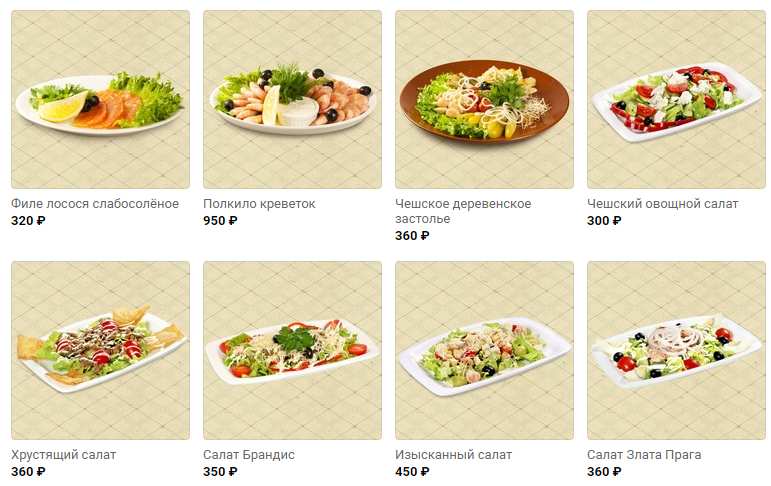
Task: Click the Полкило креветок title link
Action: click(x=259, y=204)
